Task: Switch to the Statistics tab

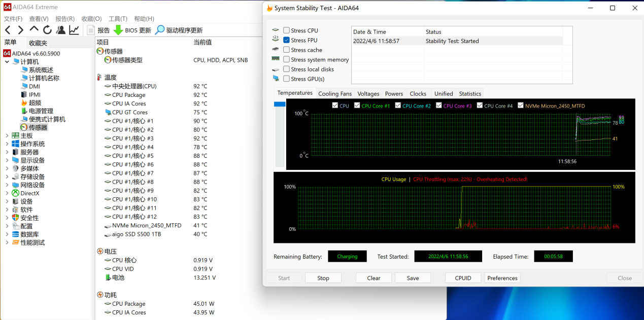Action: 470,93
